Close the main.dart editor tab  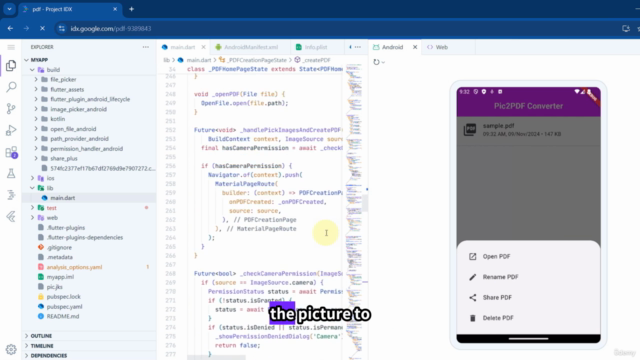203,47
